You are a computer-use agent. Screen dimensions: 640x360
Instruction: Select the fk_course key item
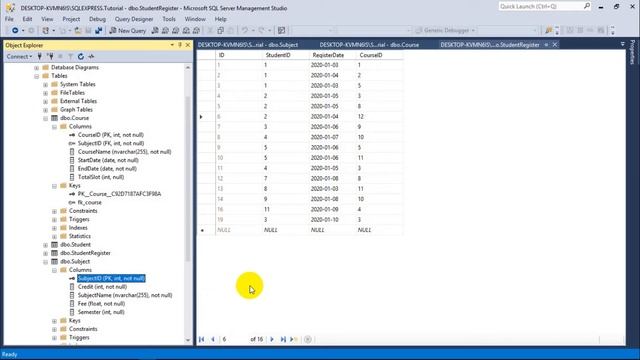pos(89,202)
